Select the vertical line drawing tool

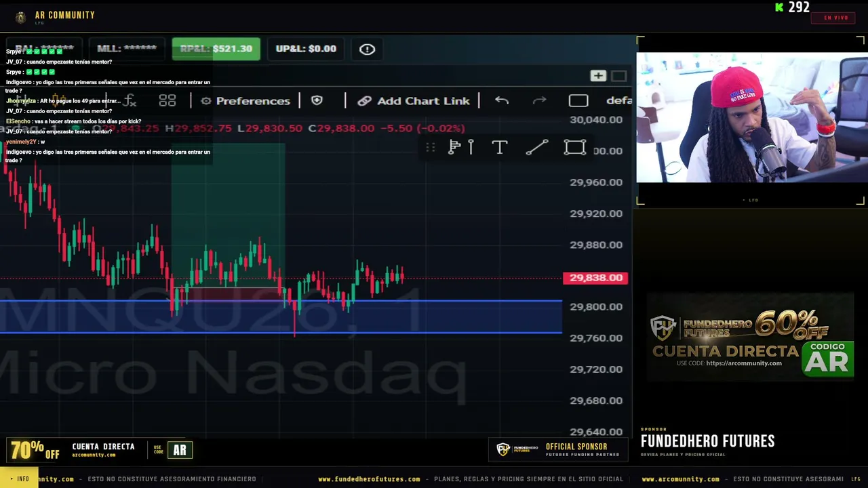click(471, 147)
